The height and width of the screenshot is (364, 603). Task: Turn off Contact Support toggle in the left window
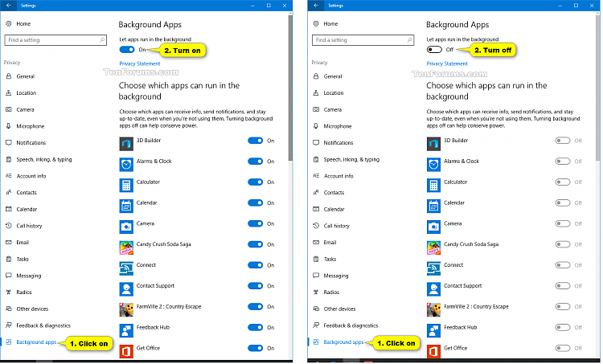[256, 286]
